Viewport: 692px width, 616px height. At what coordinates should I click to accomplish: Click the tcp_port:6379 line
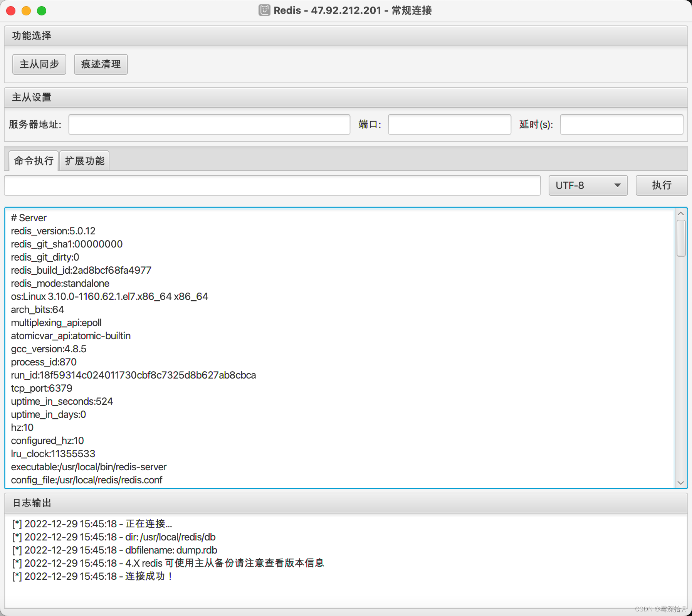click(42, 388)
